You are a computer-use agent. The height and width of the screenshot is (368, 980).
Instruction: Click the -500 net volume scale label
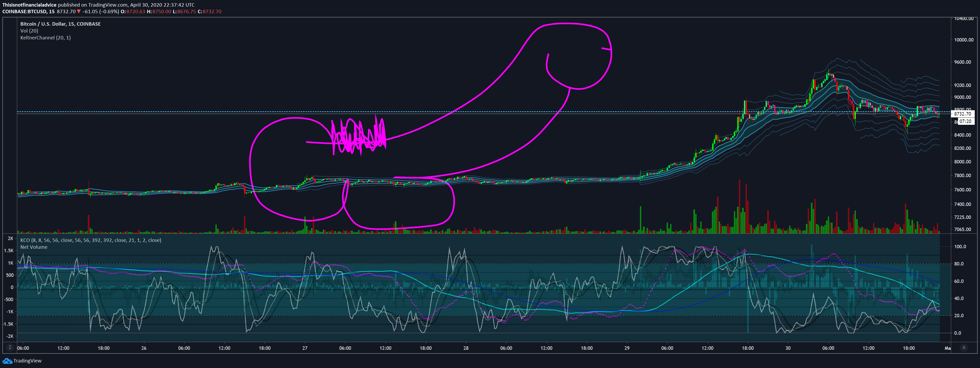pyautogui.click(x=9, y=300)
